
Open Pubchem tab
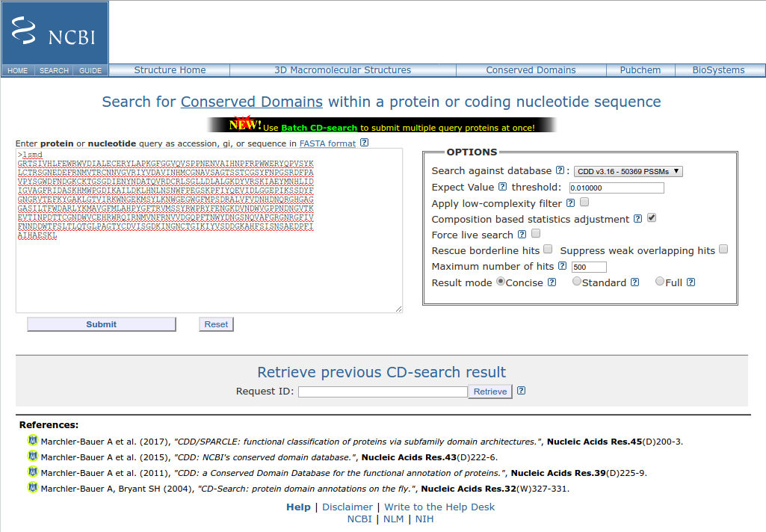pyautogui.click(x=640, y=69)
